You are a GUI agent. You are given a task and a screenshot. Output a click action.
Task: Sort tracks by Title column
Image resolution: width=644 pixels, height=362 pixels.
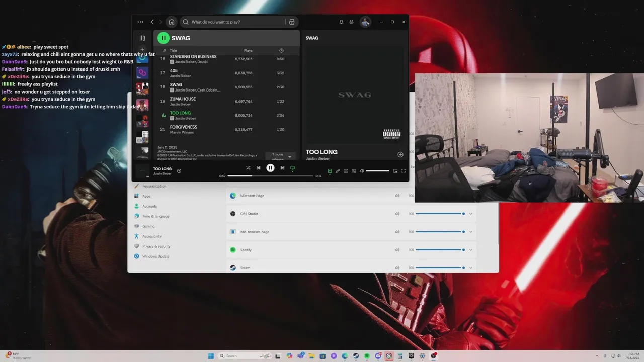pos(173,51)
